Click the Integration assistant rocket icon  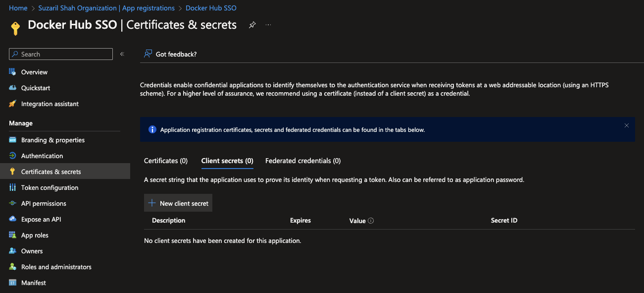[12, 104]
